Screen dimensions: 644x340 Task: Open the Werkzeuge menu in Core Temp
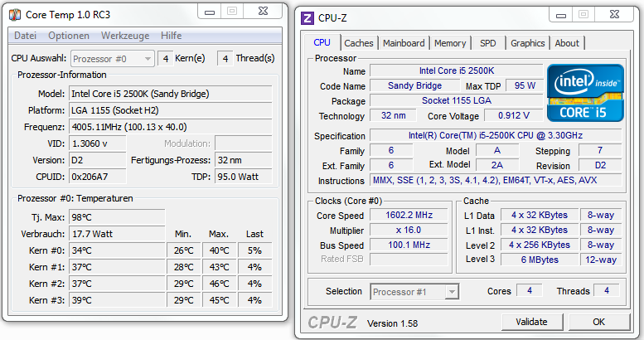(x=125, y=36)
